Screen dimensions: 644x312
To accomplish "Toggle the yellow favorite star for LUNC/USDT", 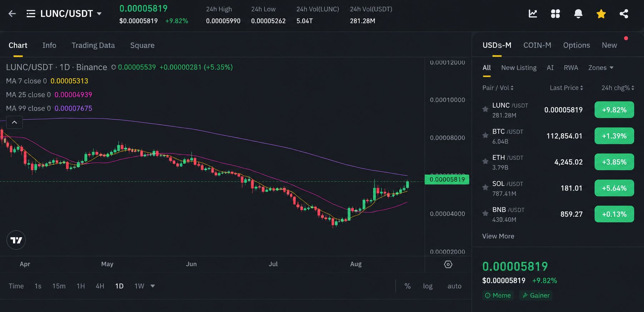I will pyautogui.click(x=601, y=14).
